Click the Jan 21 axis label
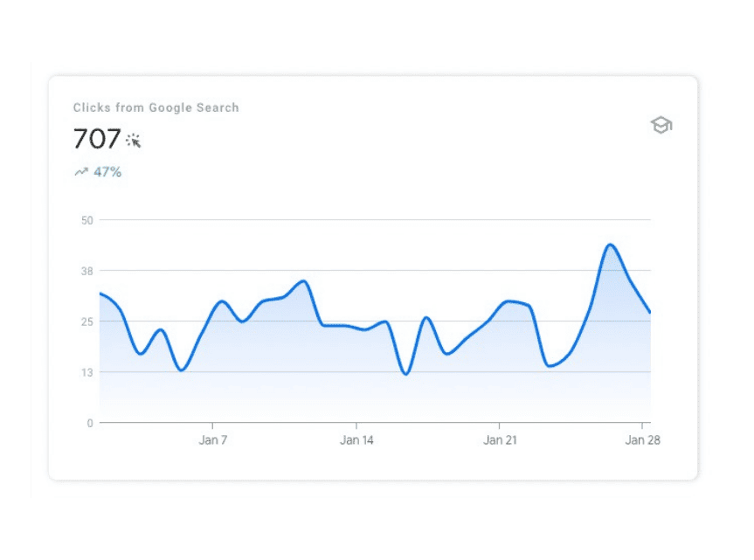 click(500, 439)
